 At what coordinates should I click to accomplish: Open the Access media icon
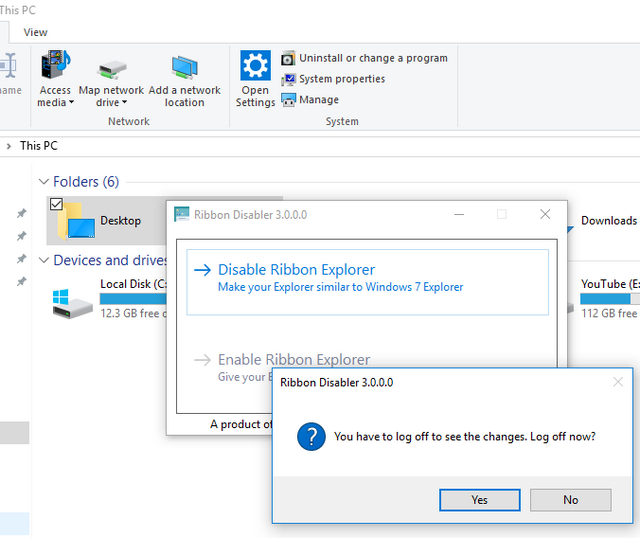[55, 64]
